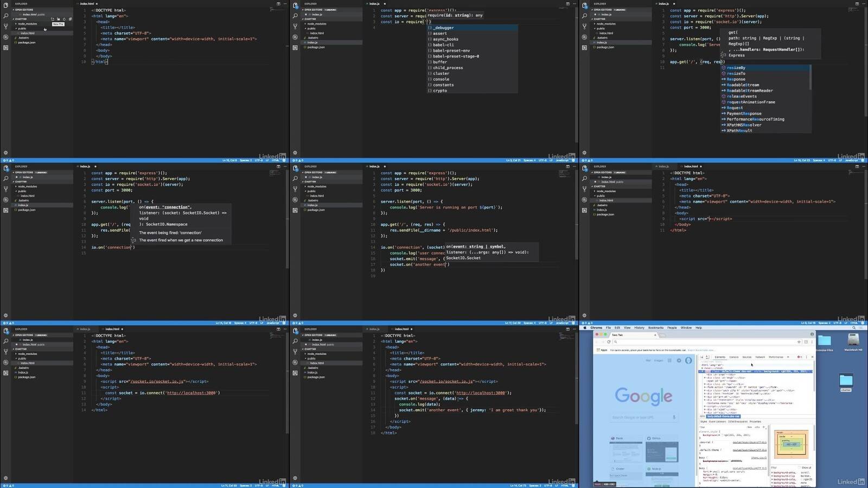Select the DevTools inspect element icon
This screenshot has width=868, height=488.
pos(701,357)
